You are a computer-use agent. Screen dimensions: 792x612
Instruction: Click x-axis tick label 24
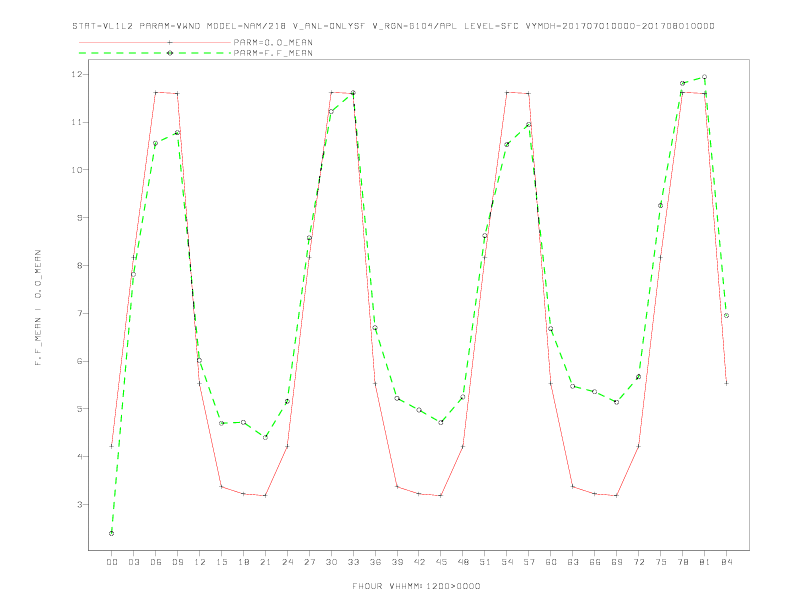coord(287,562)
